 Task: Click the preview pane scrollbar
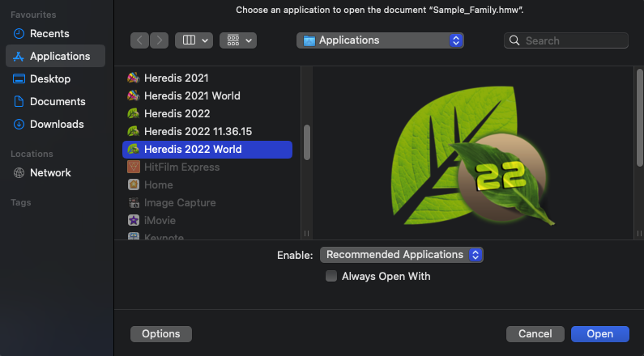tap(639, 118)
